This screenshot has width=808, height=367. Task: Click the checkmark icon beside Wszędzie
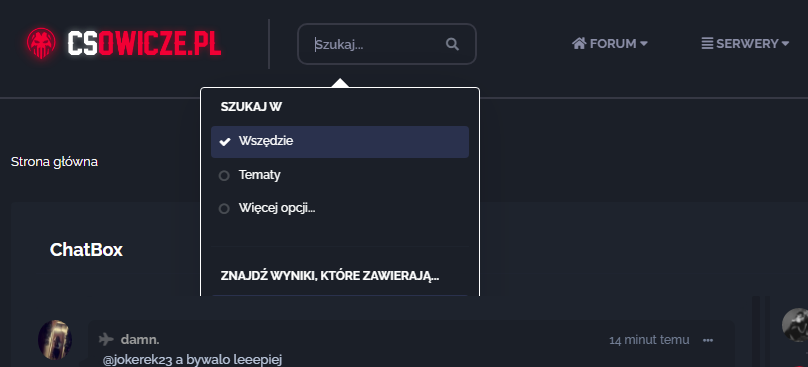pos(225,142)
